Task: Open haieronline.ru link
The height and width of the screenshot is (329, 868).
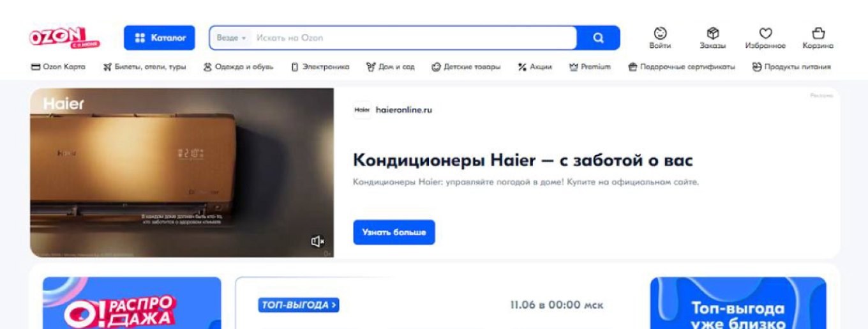Action: point(404,110)
